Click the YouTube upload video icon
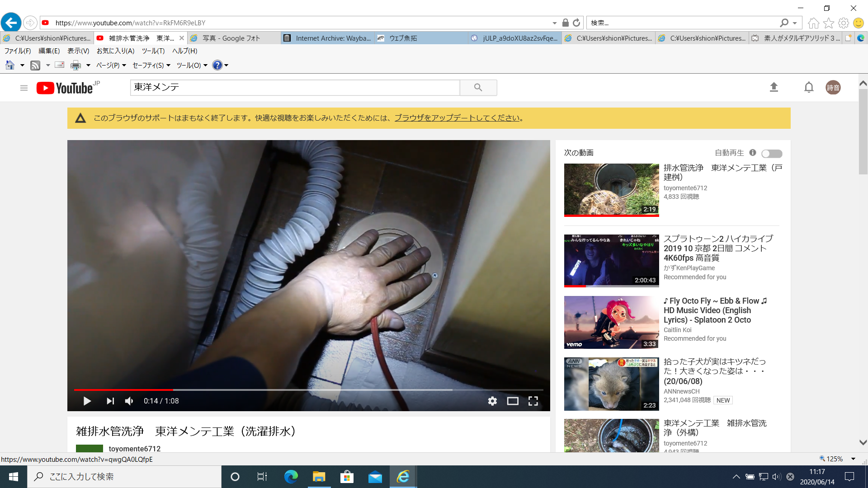Viewport: 868px width, 488px height. click(x=774, y=87)
